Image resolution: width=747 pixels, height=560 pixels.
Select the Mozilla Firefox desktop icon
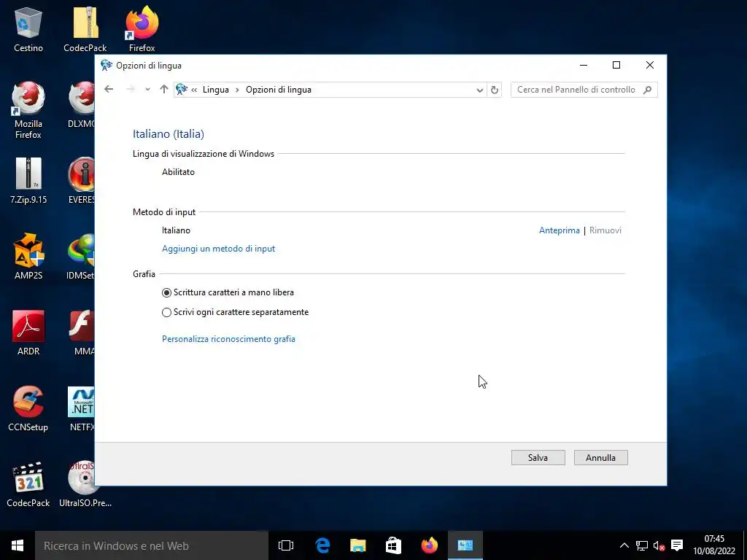pos(28,110)
